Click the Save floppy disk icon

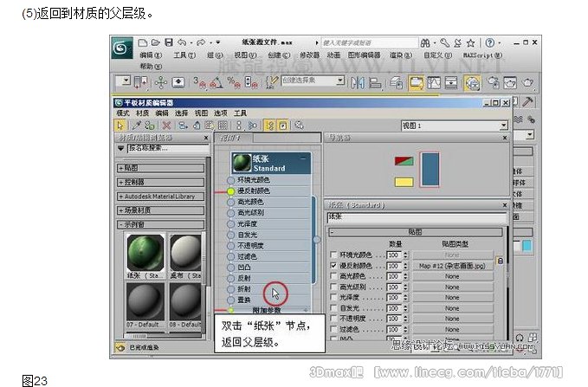(169, 42)
